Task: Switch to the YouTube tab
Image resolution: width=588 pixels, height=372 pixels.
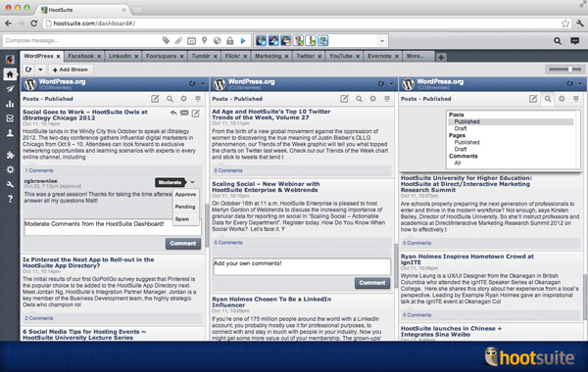Action: [340, 56]
